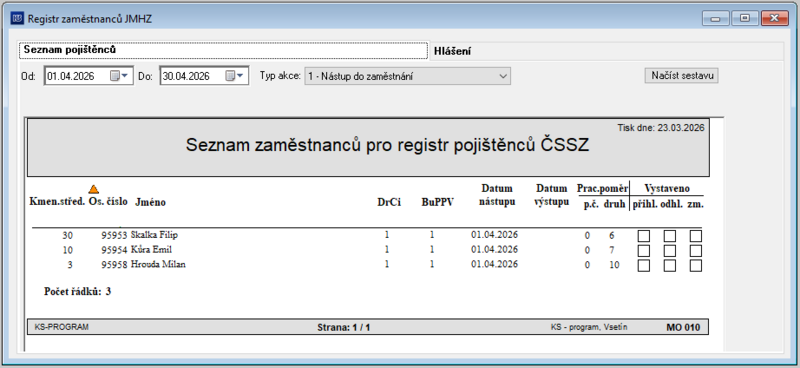Check odhl. box for Hrouda Milan
800x368 pixels.
click(x=669, y=265)
